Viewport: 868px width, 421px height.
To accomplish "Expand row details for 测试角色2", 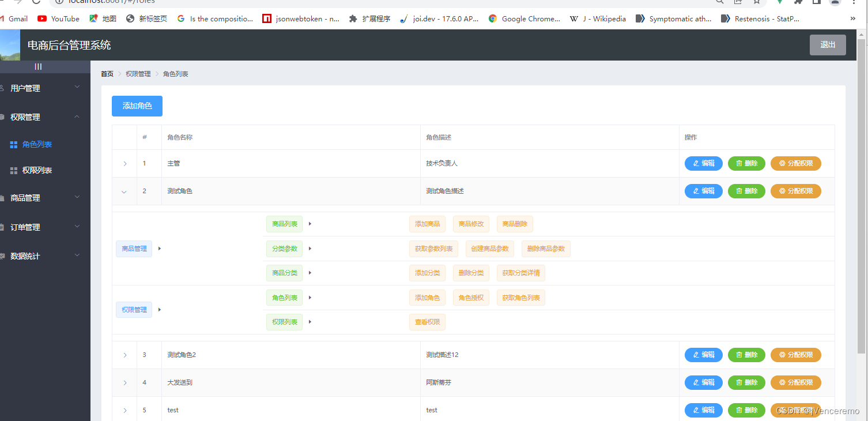I will [x=124, y=355].
